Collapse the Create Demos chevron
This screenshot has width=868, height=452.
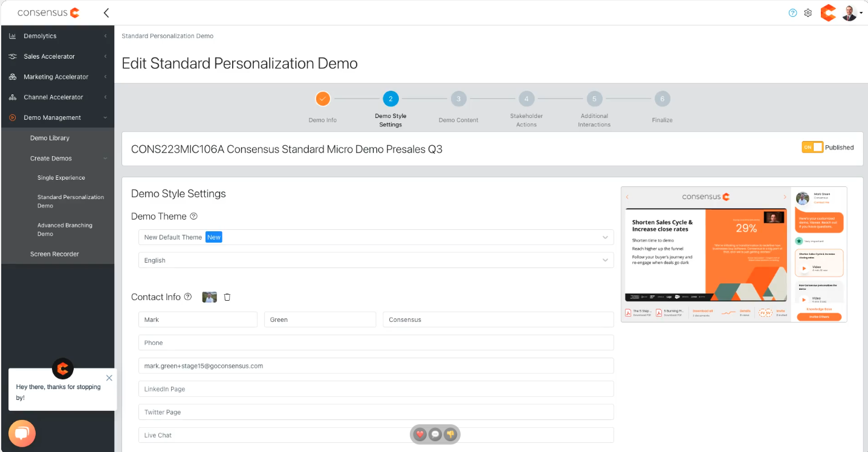point(105,159)
